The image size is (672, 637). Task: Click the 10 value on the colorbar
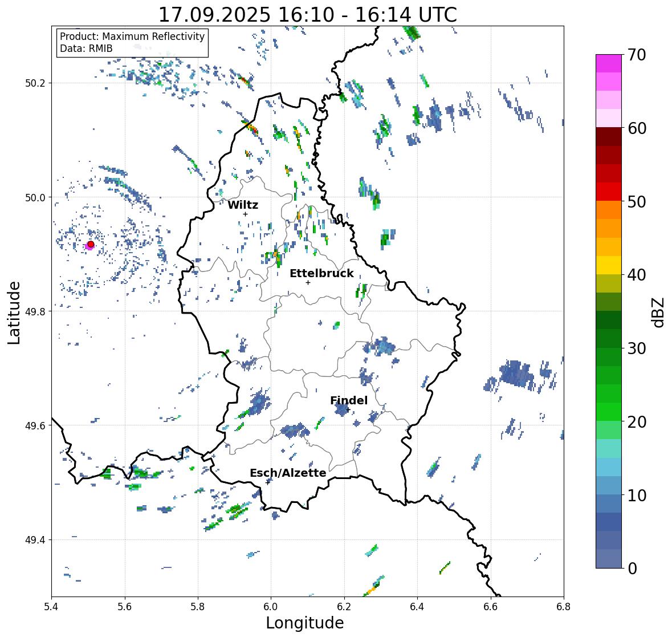636,495
